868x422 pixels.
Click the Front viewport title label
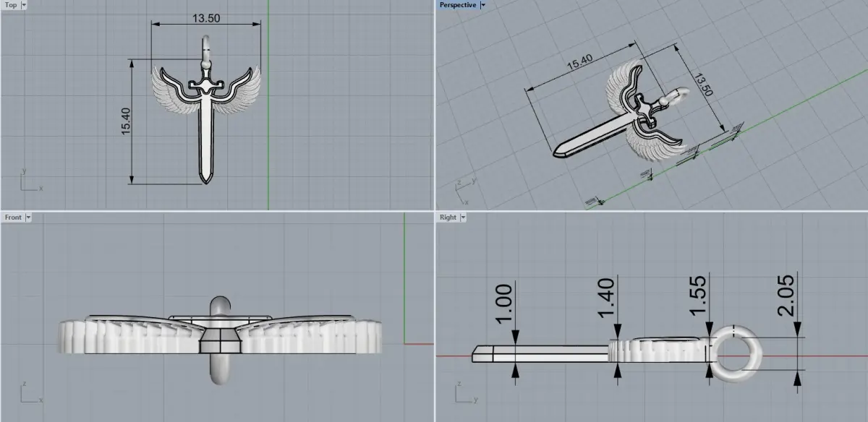[x=13, y=217]
